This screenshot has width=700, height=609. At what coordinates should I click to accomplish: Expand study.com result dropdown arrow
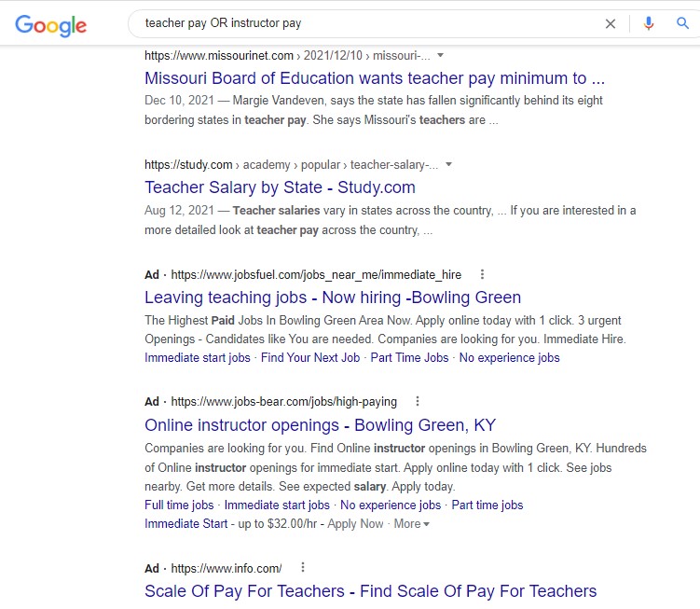448,165
